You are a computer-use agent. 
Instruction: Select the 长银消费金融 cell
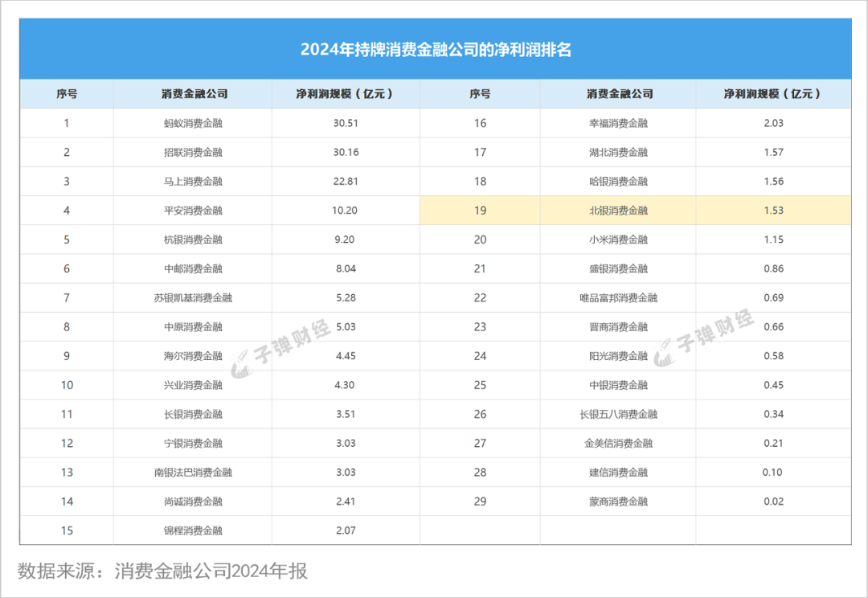click(193, 414)
